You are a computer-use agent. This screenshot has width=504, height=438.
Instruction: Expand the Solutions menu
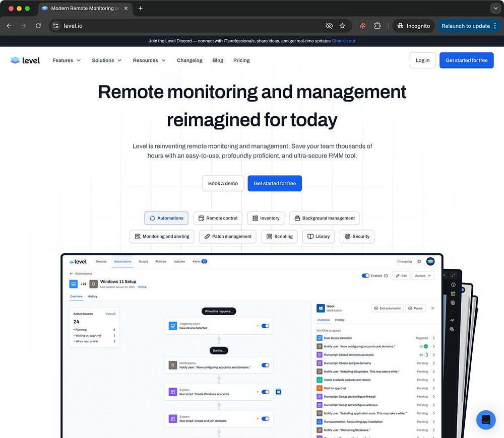click(107, 60)
